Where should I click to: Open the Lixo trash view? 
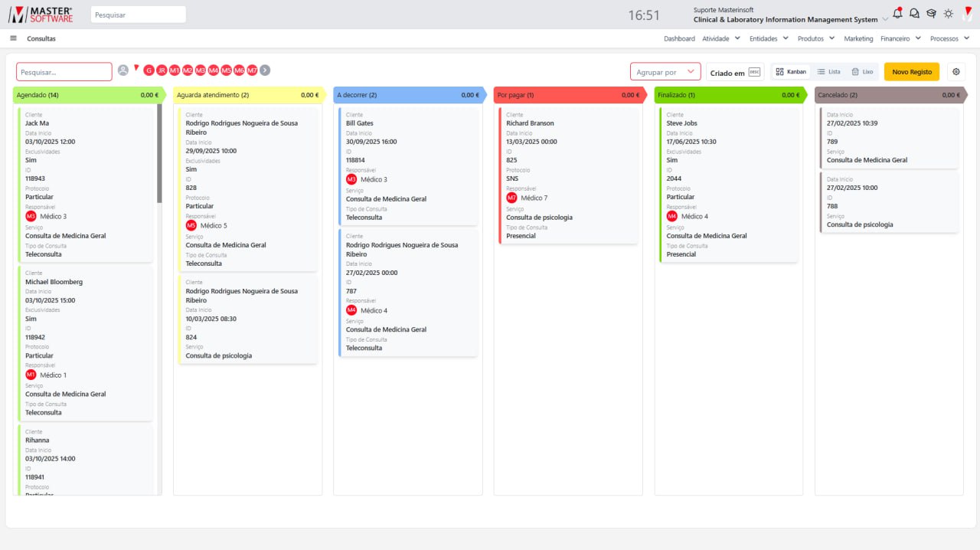pos(862,72)
